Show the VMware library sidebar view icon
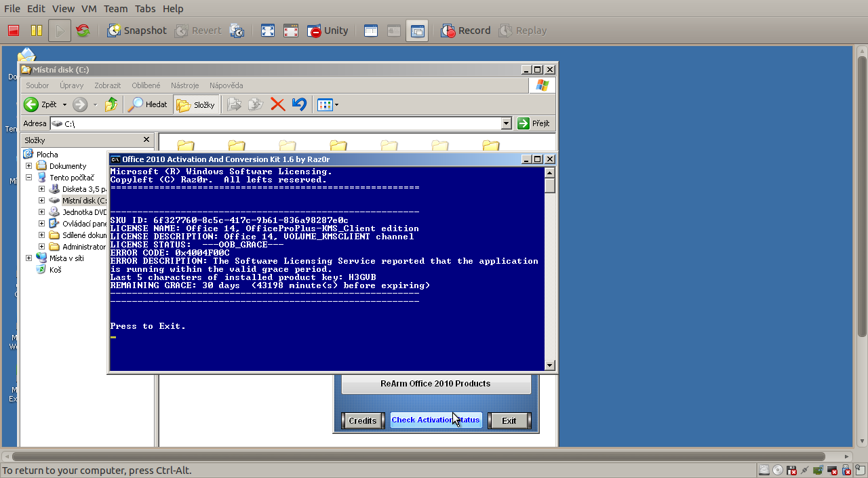 (x=371, y=31)
